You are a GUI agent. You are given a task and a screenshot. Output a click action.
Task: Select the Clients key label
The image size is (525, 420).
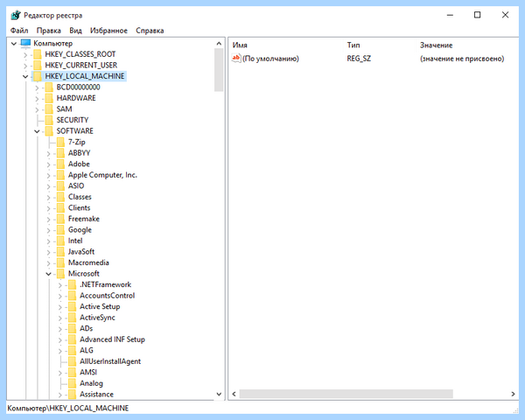click(80, 207)
